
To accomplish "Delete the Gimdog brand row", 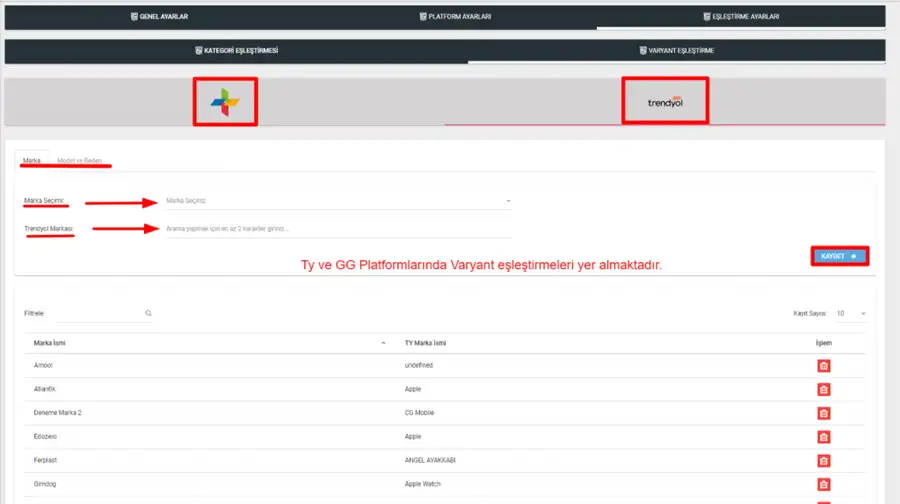I will click(824, 484).
